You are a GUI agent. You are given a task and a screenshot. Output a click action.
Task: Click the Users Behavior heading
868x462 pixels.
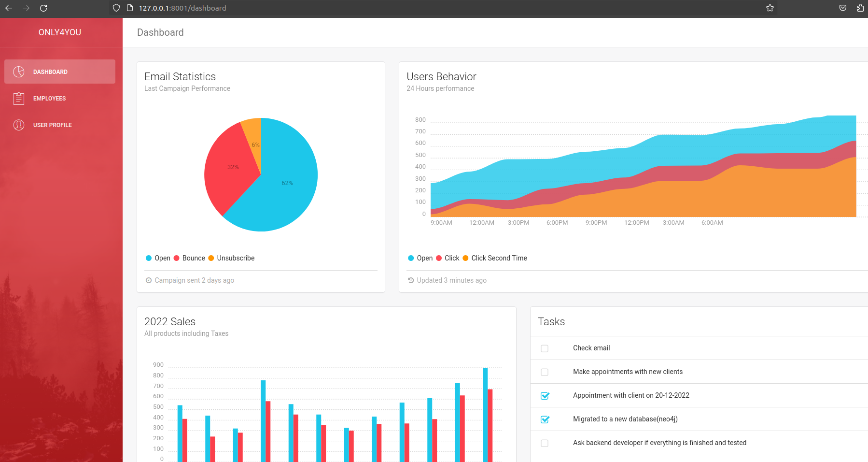[x=441, y=76]
